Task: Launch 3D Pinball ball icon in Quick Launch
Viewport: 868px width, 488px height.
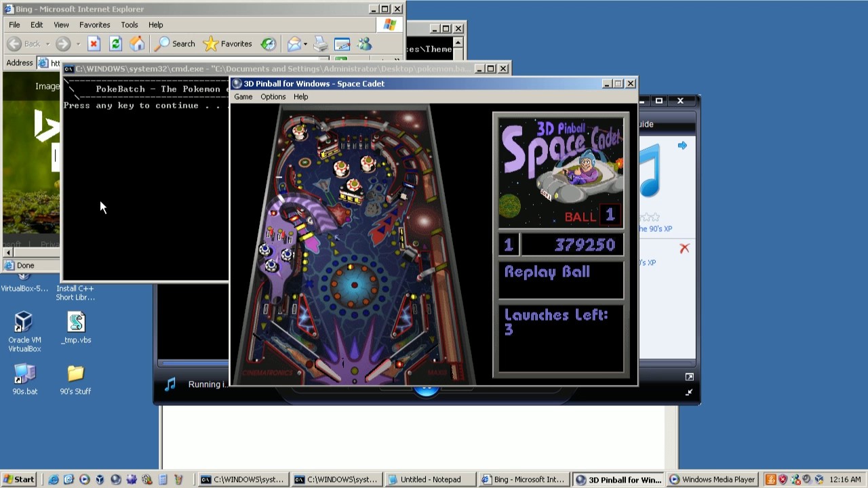Action: 116,479
